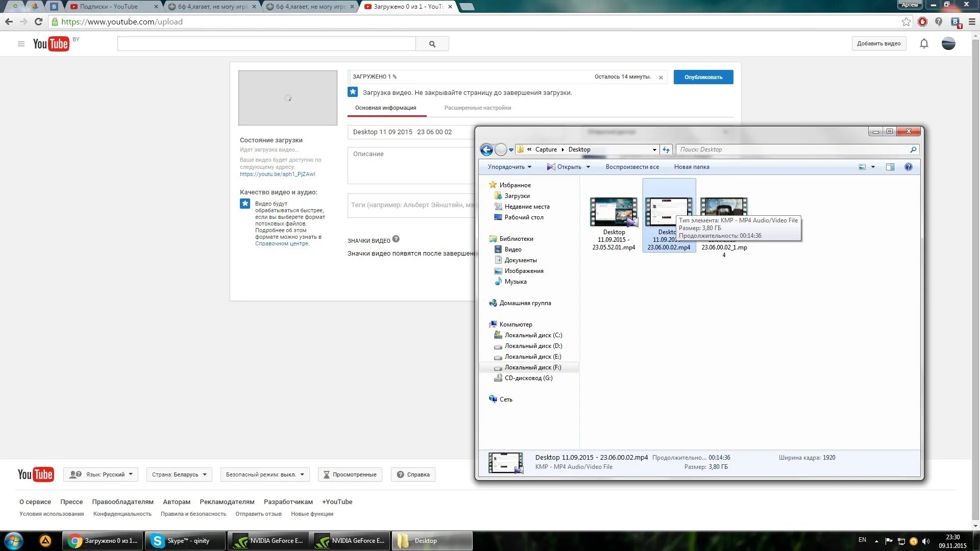This screenshot has width=980, height=551.
Task: Click the help question mark beside ЗНАЧКИ ВИДЕО
Action: [396, 239]
